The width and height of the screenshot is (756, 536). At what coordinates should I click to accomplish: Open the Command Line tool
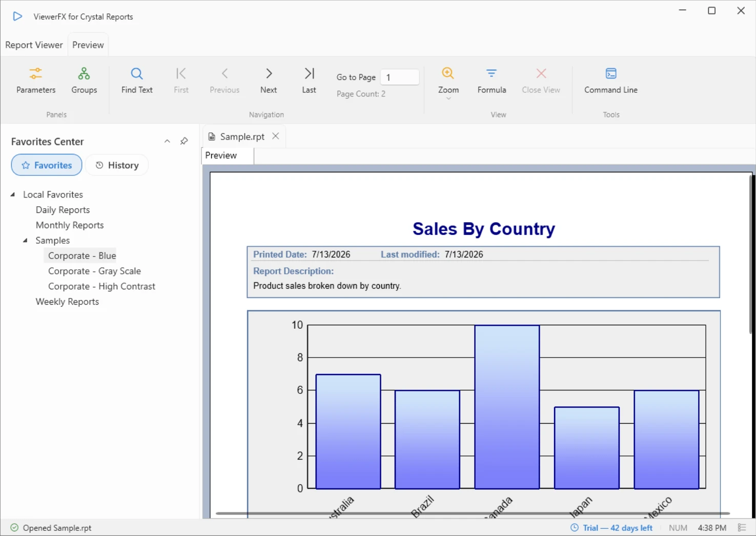point(611,81)
